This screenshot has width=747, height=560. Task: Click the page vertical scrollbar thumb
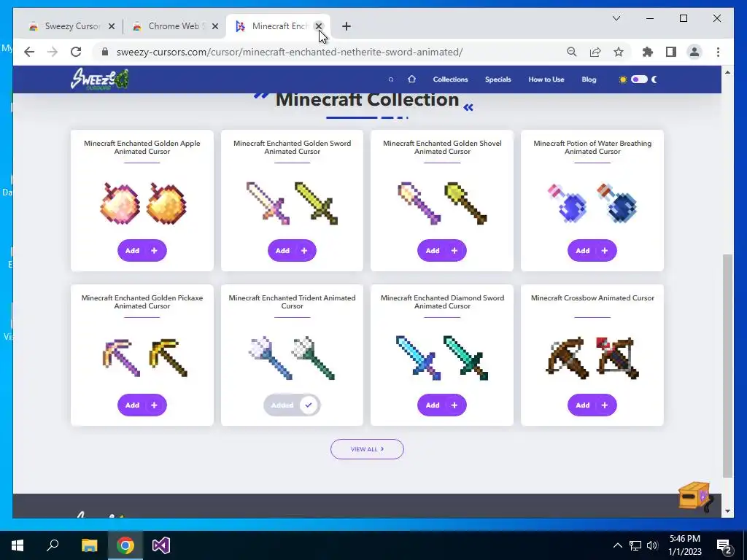tap(727, 366)
